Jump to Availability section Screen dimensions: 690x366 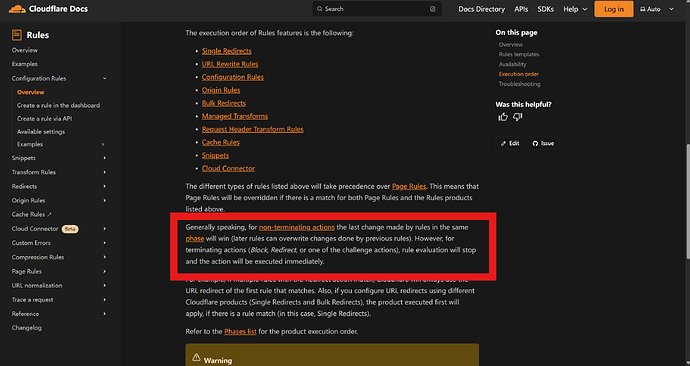click(x=512, y=64)
